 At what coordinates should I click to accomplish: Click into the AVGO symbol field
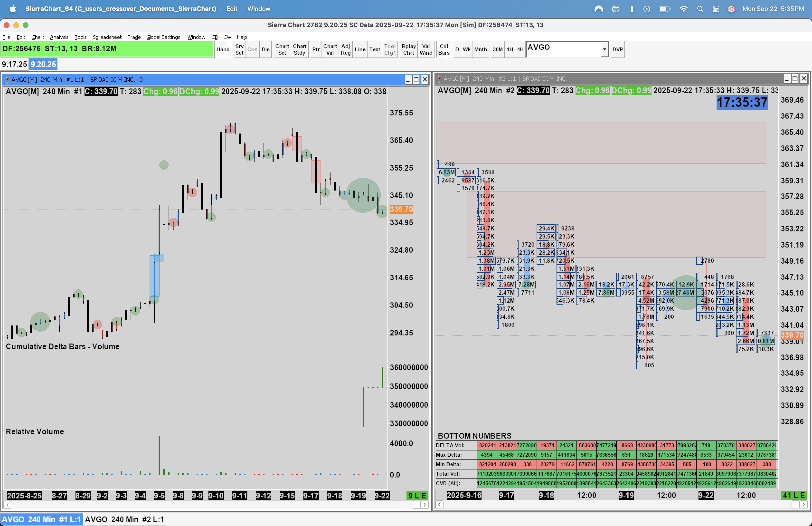(x=563, y=48)
